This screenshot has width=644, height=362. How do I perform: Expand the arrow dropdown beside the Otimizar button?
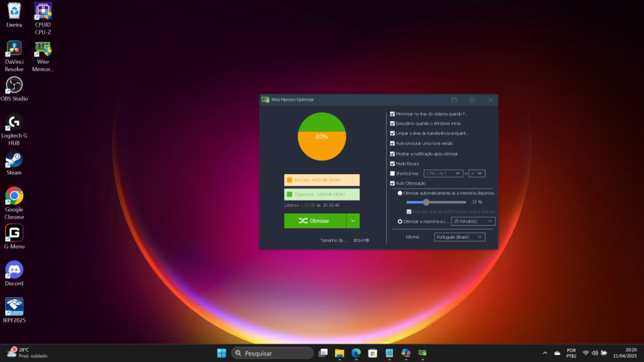tap(353, 221)
